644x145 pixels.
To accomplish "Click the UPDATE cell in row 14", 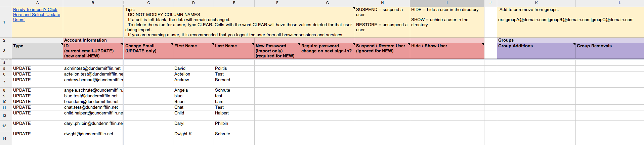I will pos(37,138).
